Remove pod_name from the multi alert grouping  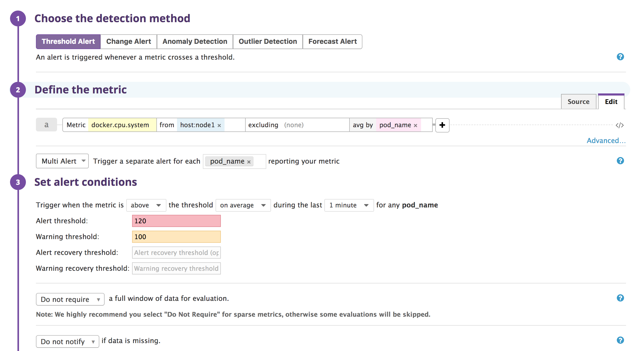point(249,162)
